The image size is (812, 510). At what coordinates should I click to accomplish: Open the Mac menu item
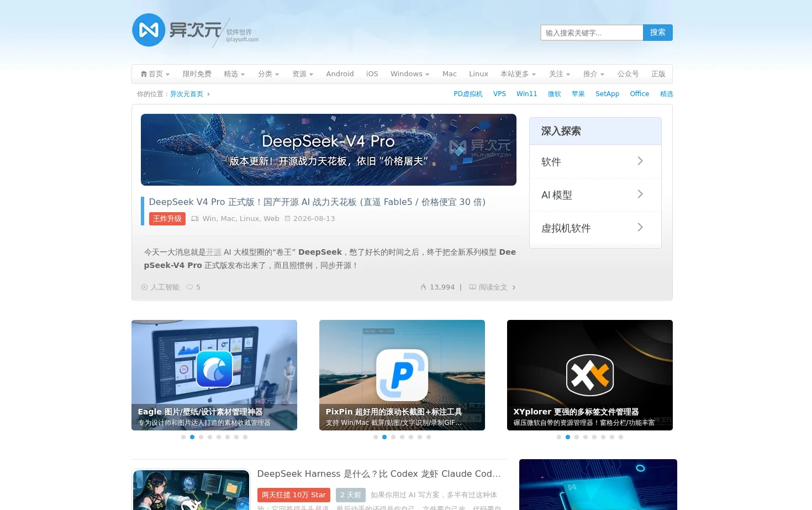point(450,74)
